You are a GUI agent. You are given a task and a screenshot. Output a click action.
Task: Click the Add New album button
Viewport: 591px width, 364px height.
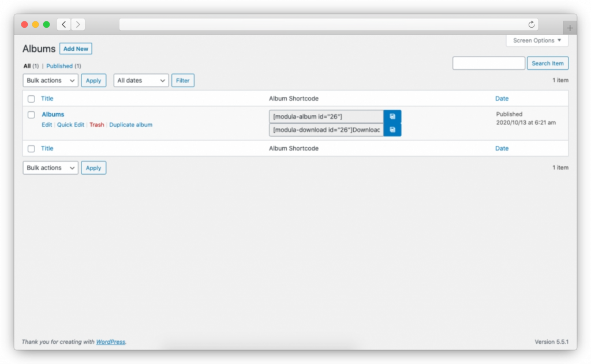76,49
